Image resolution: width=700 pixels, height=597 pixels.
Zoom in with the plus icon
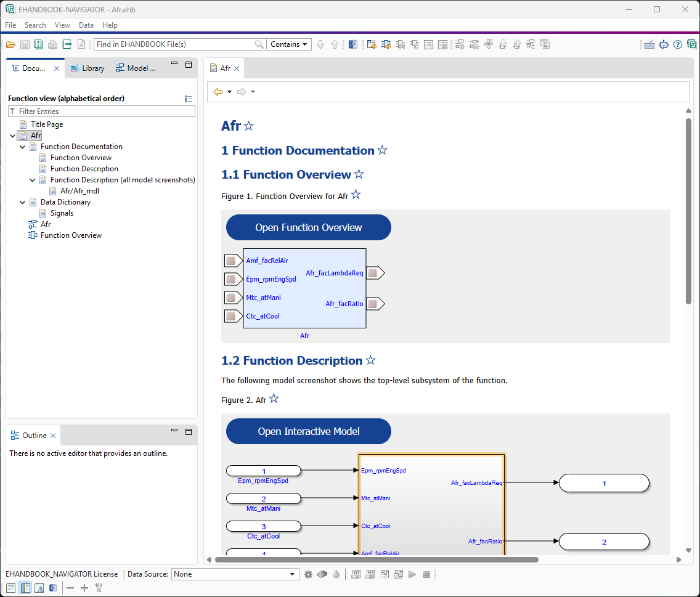point(84,588)
